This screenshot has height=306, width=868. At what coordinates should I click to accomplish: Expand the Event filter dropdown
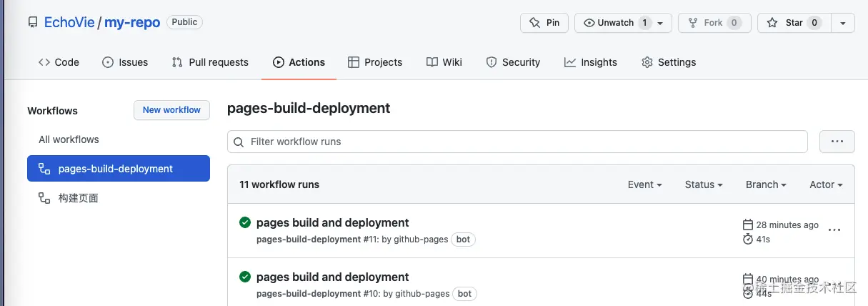(644, 184)
